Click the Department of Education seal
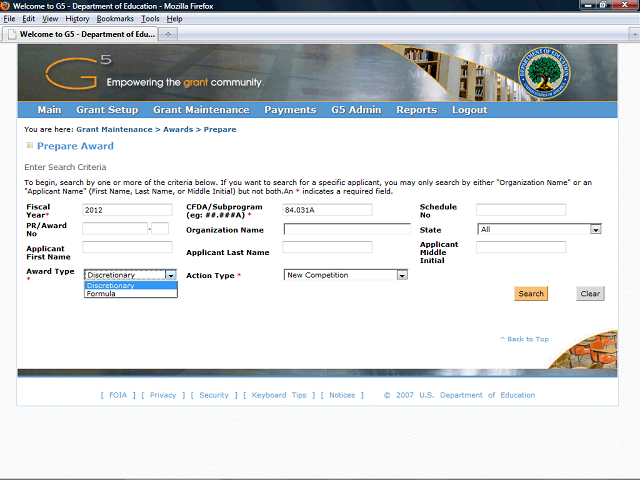The image size is (640, 480). [x=544, y=73]
